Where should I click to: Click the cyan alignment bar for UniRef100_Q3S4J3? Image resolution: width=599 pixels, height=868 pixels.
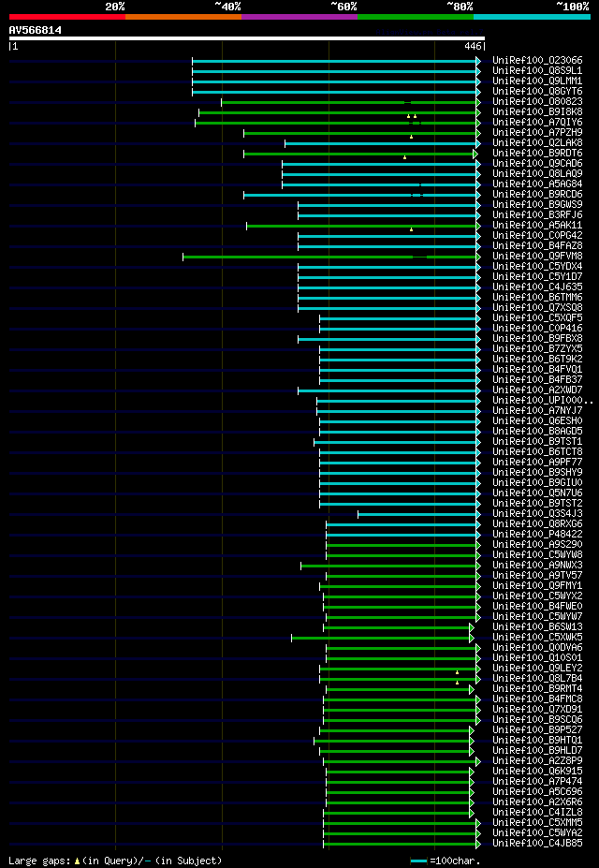click(417, 514)
